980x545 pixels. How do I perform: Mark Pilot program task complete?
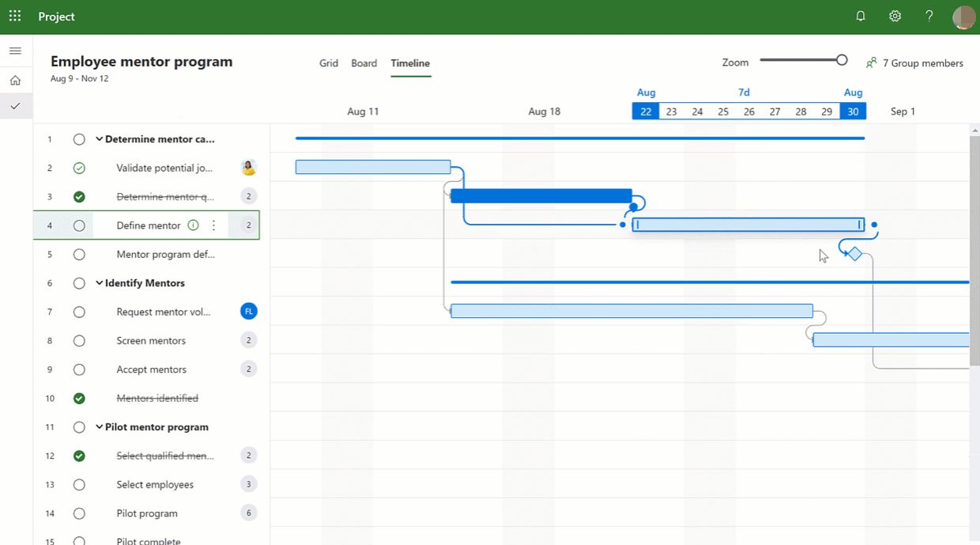coord(79,513)
